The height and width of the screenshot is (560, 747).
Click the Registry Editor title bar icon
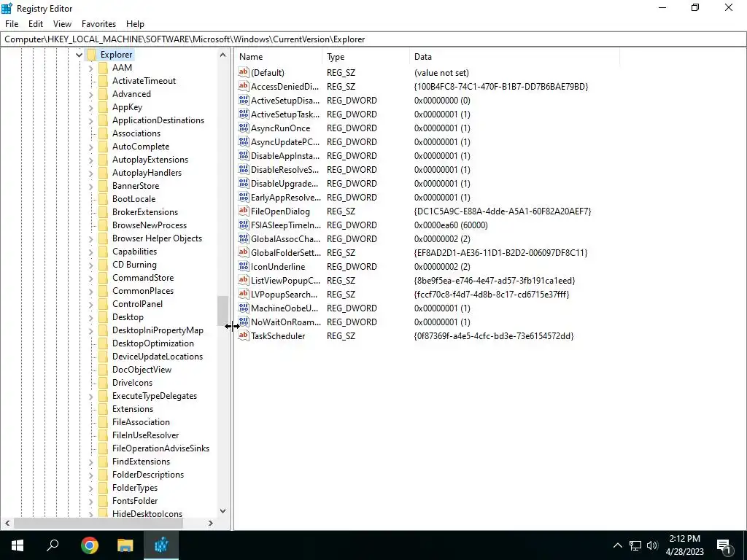pyautogui.click(x=7, y=8)
